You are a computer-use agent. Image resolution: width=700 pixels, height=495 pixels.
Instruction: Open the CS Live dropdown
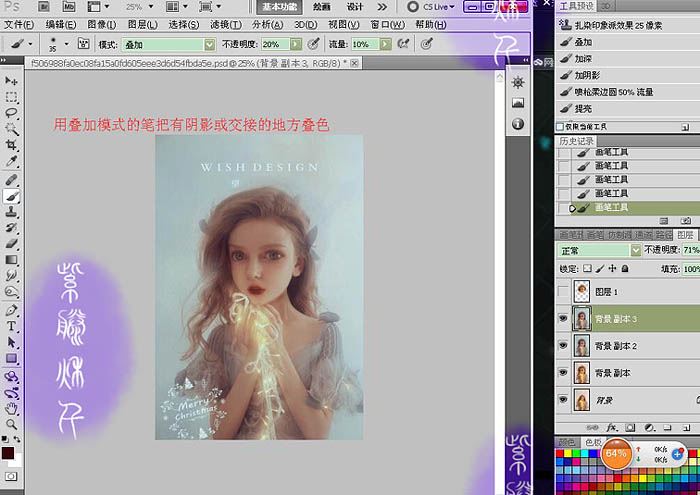click(431, 7)
